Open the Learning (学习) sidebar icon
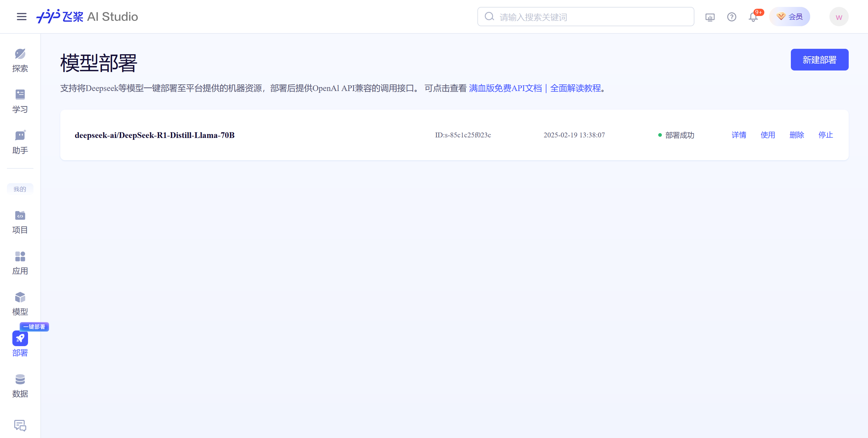868x438 pixels. coord(20,95)
